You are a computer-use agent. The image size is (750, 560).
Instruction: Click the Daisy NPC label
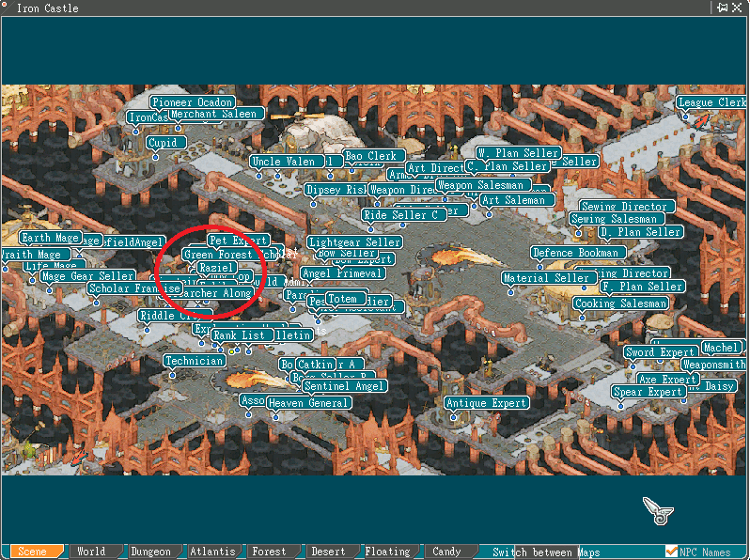point(719,386)
